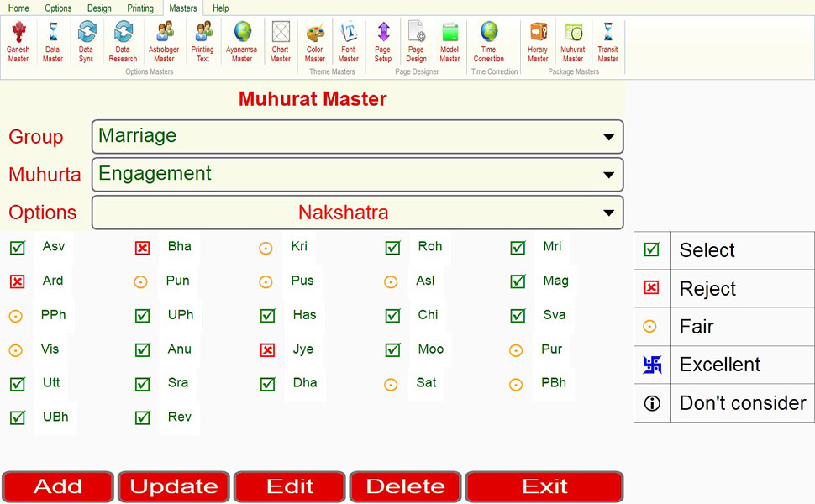
Task: Expand the Group dropdown arrow
Action: click(608, 137)
